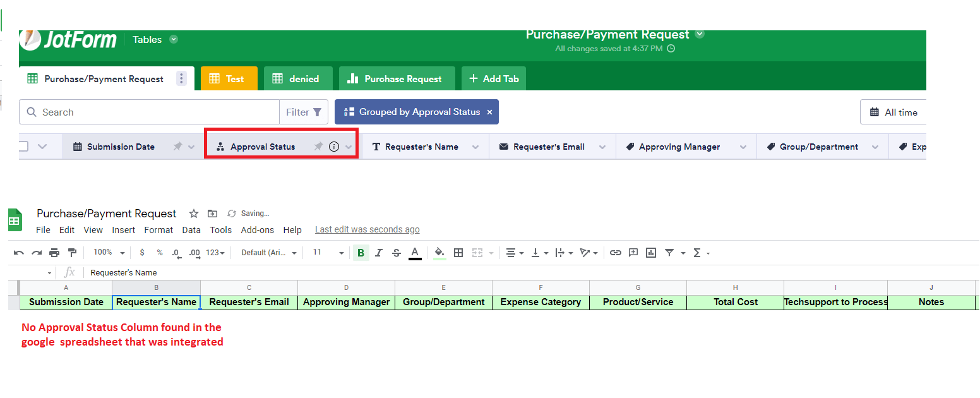Insert a link via the toolbar
This screenshot has height=398, width=980.
[616, 253]
